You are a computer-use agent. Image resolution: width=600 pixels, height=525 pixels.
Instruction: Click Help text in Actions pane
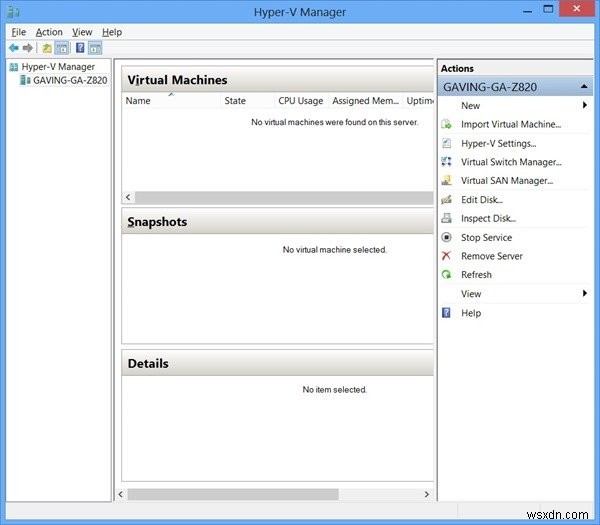point(471,313)
